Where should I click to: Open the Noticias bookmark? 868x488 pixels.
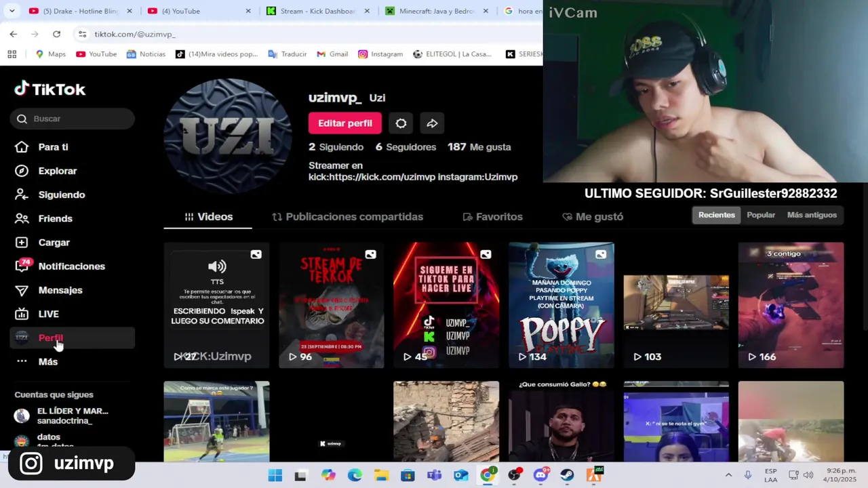coord(146,54)
